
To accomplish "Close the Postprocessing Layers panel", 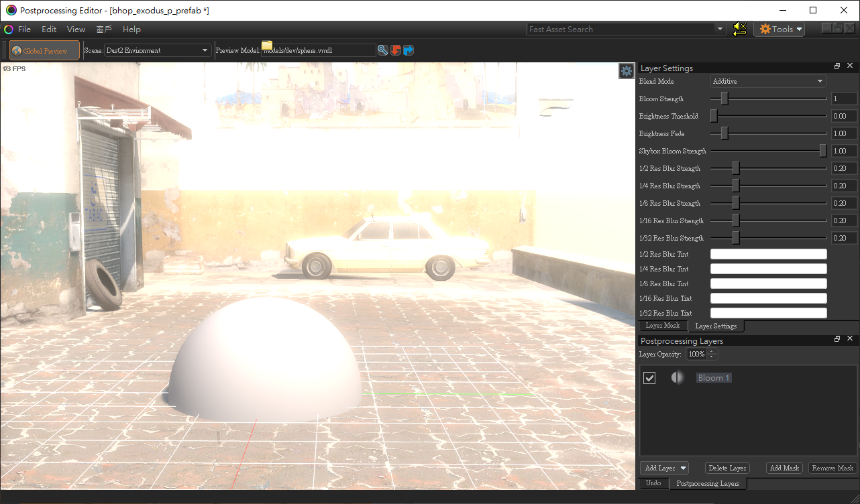I will pyautogui.click(x=850, y=339).
